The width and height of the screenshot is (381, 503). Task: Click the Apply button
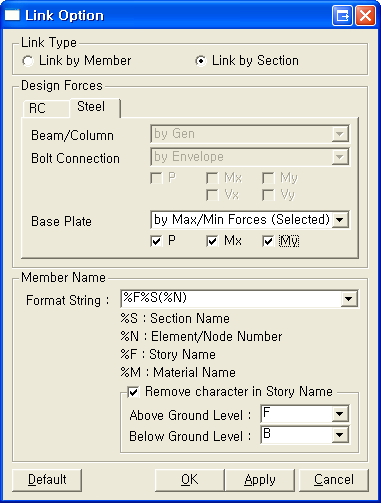tap(260, 480)
